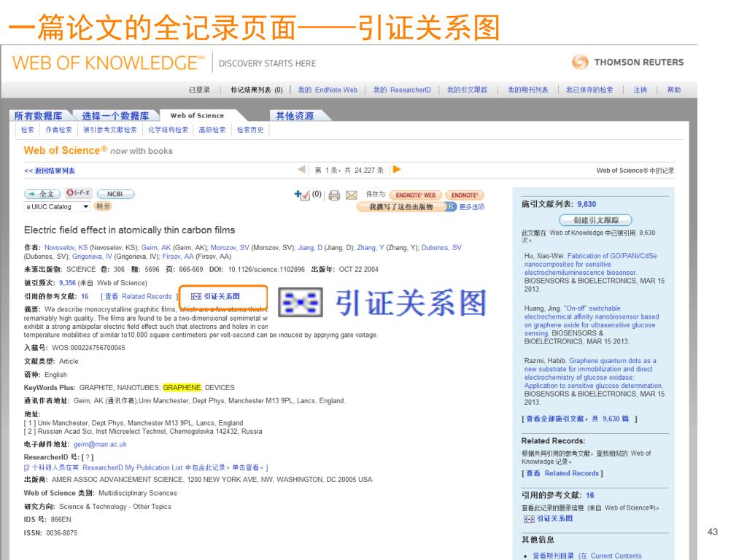Click 我的 EndNote Web link
The width and height of the screenshot is (747, 560).
(328, 90)
